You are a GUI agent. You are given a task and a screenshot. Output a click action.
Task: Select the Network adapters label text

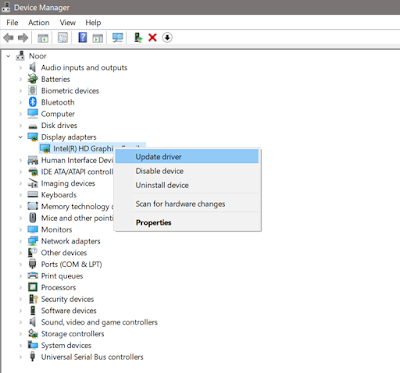tap(71, 241)
